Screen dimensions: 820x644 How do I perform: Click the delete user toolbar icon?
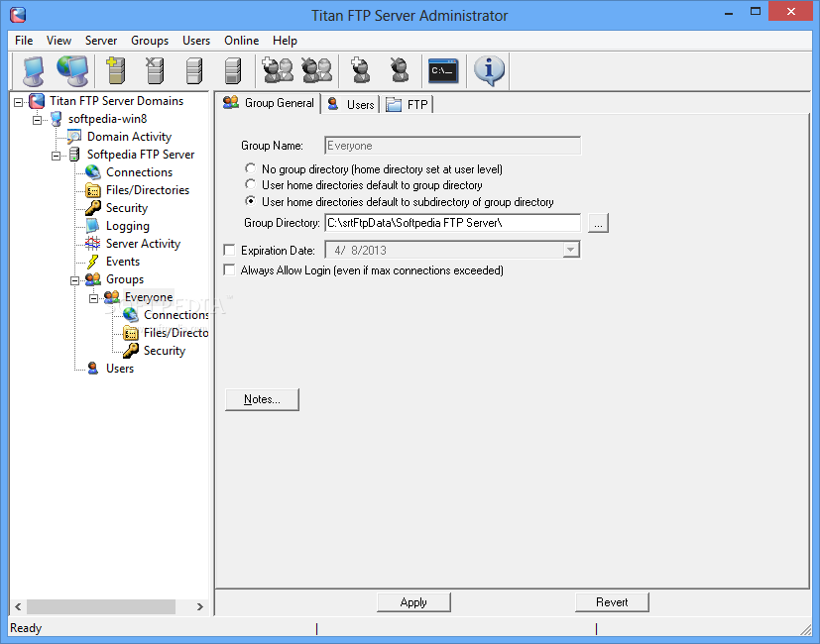coord(400,70)
